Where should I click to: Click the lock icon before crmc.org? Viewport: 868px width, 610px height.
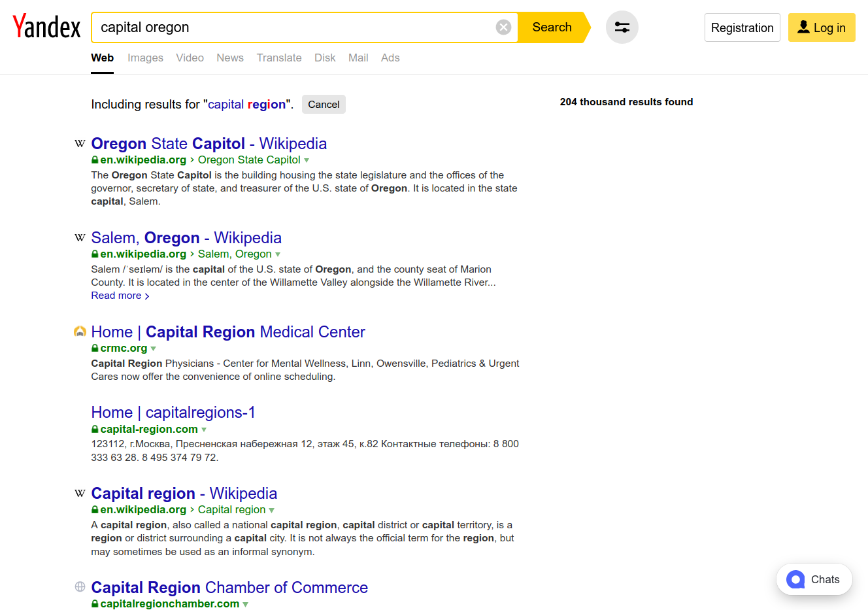pyautogui.click(x=95, y=348)
